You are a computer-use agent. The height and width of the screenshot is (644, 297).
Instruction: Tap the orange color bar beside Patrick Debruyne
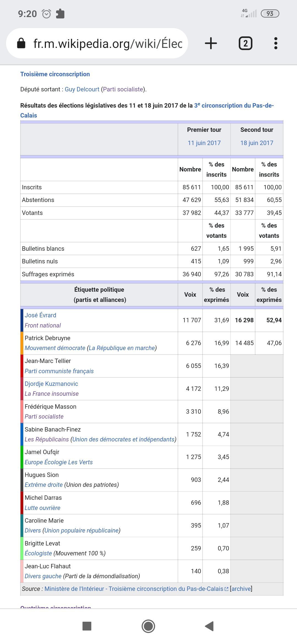22,343
